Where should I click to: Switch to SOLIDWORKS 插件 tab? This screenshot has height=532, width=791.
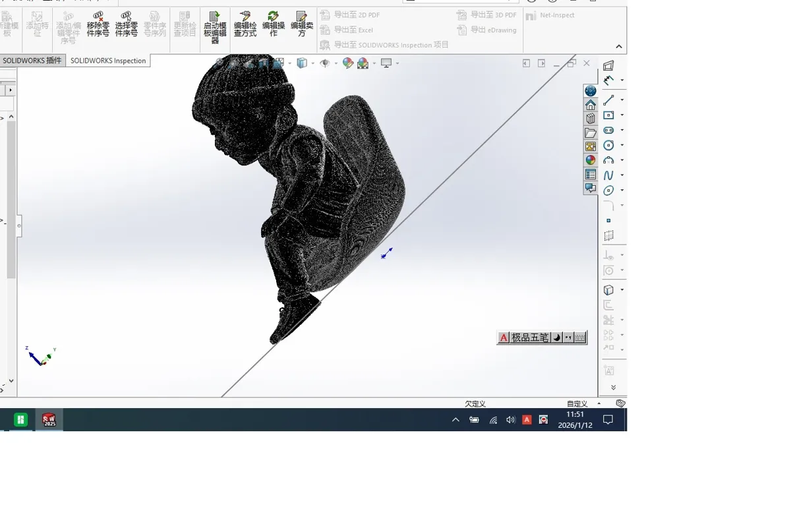(32, 61)
